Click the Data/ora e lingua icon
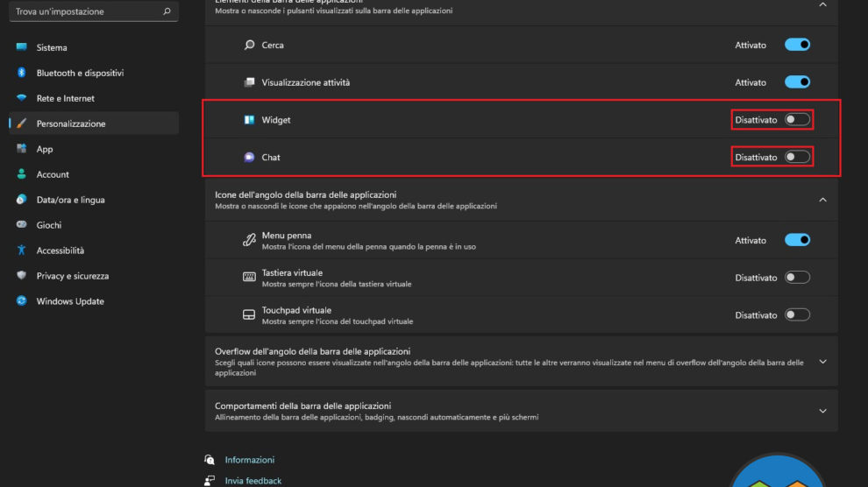The height and width of the screenshot is (487, 868). [22, 200]
